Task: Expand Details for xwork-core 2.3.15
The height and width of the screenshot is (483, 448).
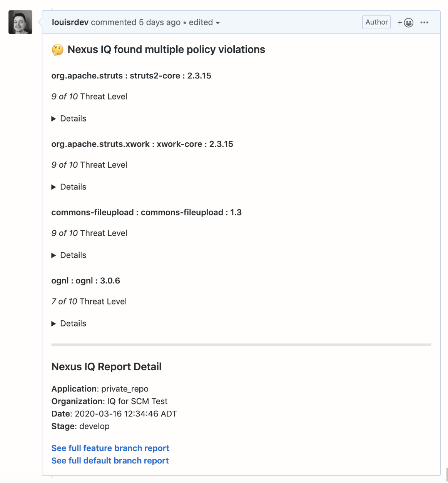Action: (69, 187)
